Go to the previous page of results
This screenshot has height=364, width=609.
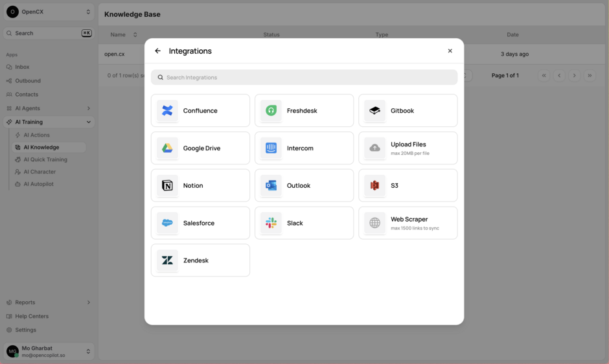click(x=559, y=75)
